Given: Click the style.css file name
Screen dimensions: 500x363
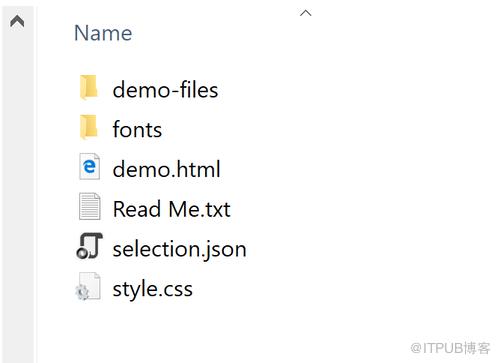Looking at the screenshot, I should click(x=153, y=289).
